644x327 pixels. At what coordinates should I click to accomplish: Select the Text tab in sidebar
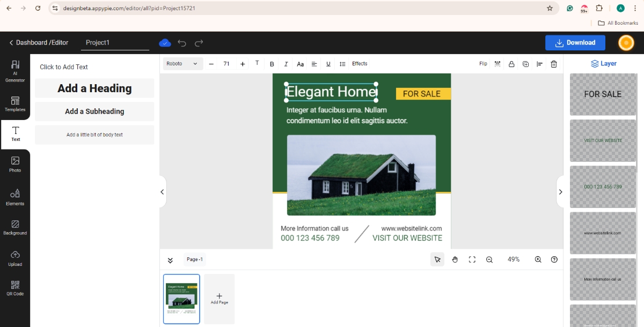pyautogui.click(x=15, y=134)
